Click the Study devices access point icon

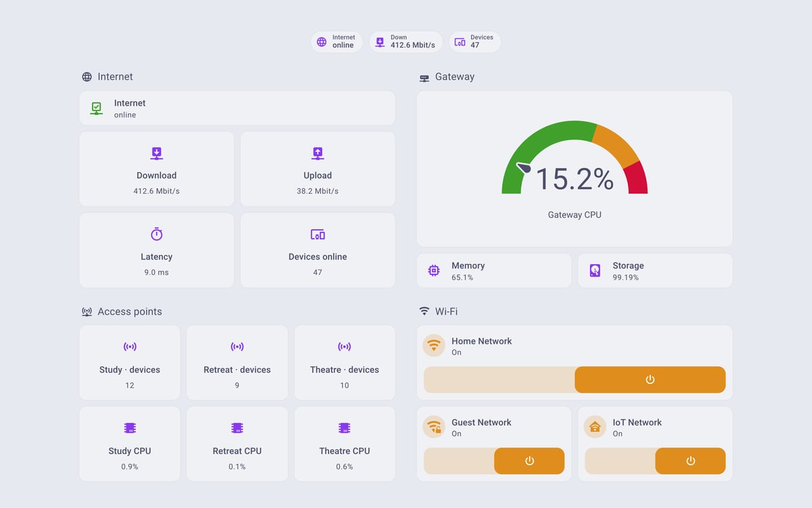(x=130, y=347)
